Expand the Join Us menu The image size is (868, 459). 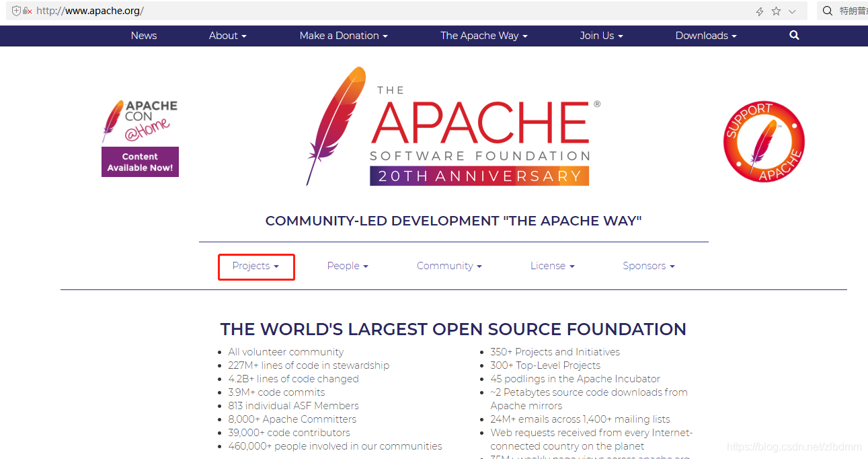602,36
